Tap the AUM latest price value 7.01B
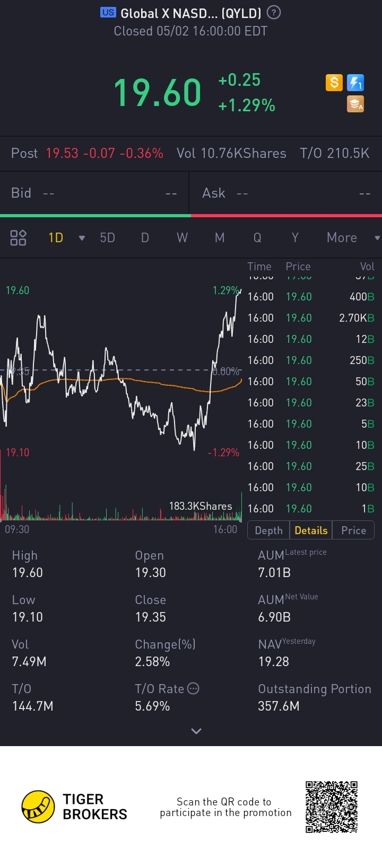The image size is (382, 868). point(274,572)
